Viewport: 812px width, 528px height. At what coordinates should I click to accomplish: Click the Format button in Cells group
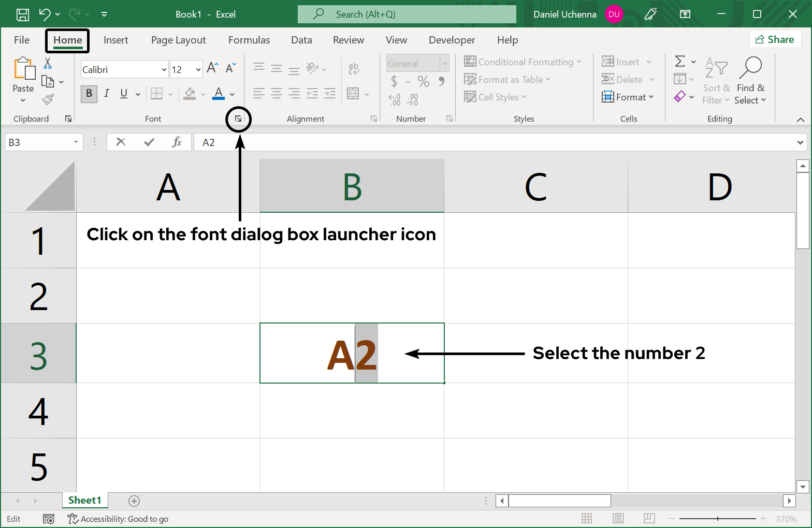tap(628, 97)
